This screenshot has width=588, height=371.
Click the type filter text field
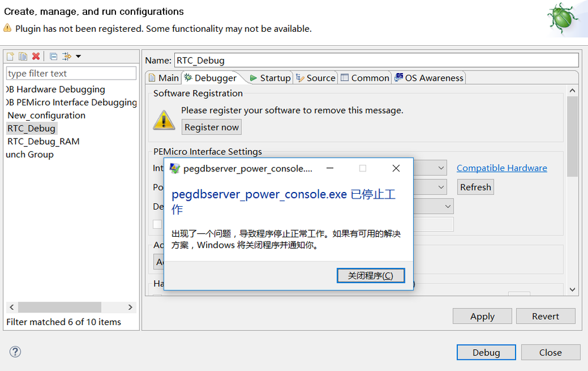[71, 73]
